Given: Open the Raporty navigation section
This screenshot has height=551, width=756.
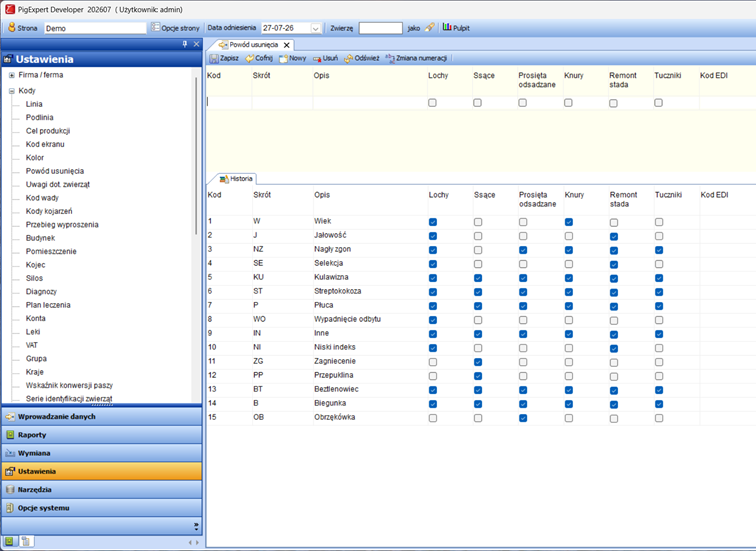Looking at the screenshot, I should click(x=102, y=435).
